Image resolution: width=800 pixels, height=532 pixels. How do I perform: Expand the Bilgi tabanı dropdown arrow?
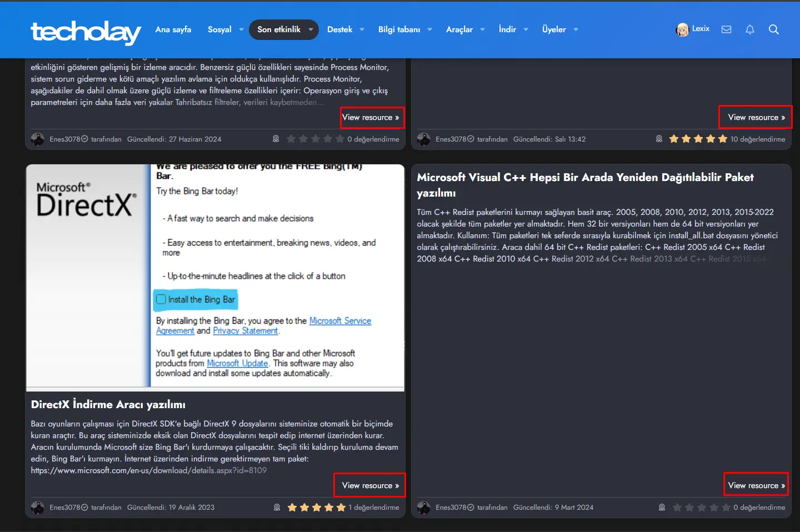[429, 29]
